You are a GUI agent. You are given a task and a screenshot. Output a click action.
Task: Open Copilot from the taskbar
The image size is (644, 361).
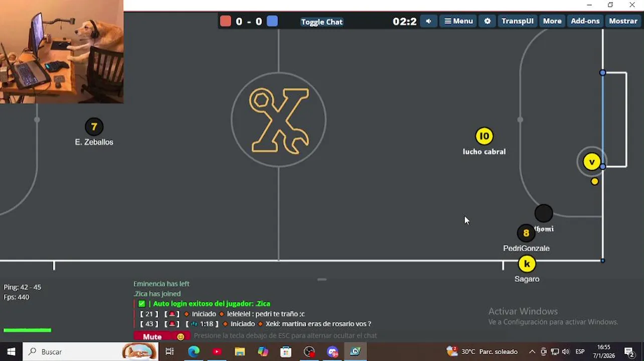point(263,351)
